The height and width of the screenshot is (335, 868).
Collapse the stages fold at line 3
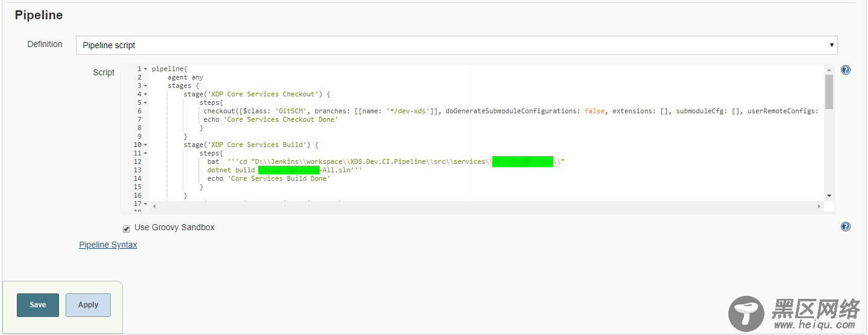coord(146,86)
